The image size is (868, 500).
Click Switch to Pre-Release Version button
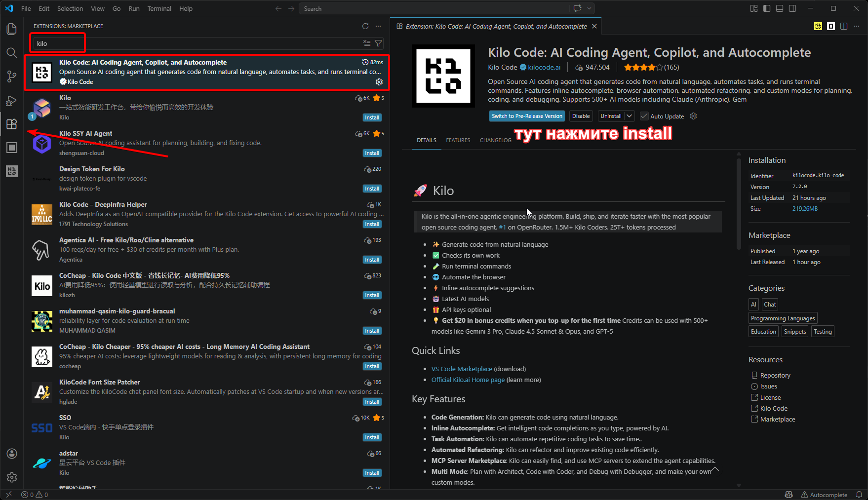click(527, 116)
